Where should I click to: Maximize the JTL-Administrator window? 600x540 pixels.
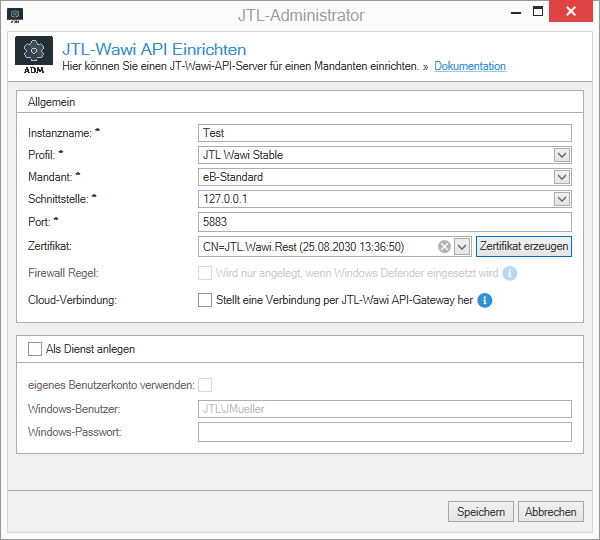(537, 13)
